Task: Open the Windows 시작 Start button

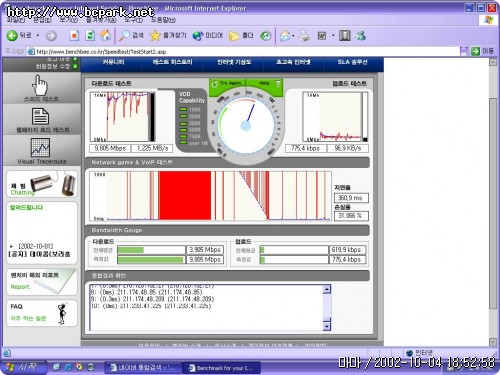Action: pos(23,367)
